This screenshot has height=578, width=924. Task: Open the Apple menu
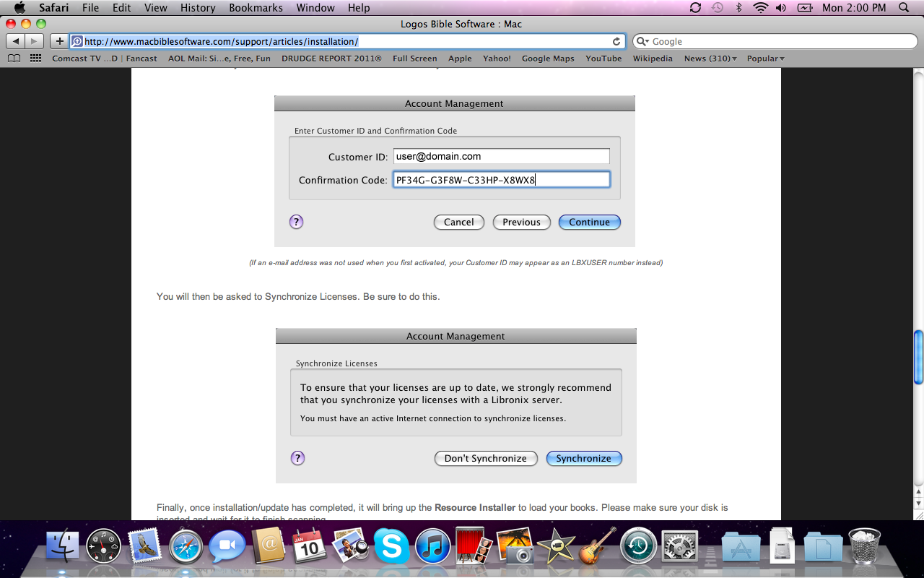[19, 8]
